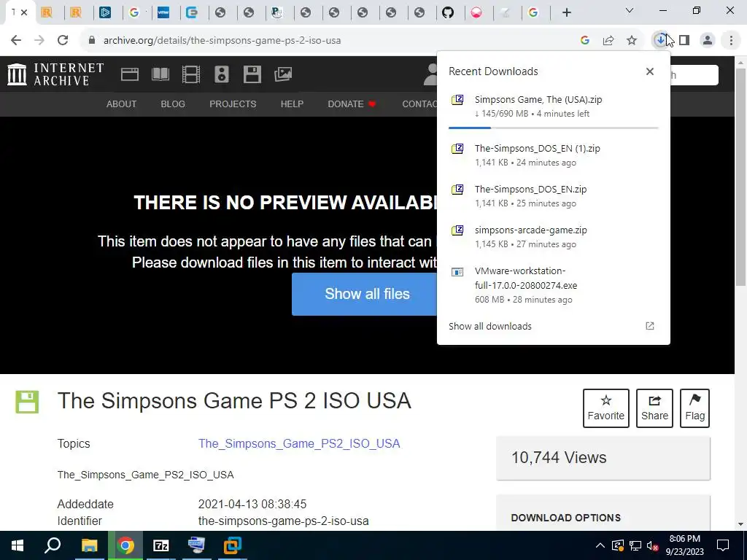Open the notification center icon
747x560 pixels.
point(723,545)
